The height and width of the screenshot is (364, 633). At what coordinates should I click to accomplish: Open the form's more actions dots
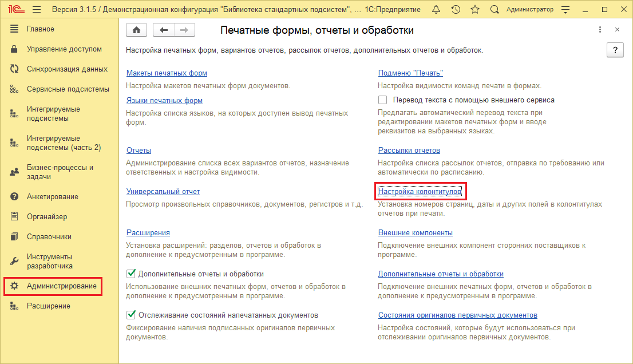pyautogui.click(x=600, y=29)
